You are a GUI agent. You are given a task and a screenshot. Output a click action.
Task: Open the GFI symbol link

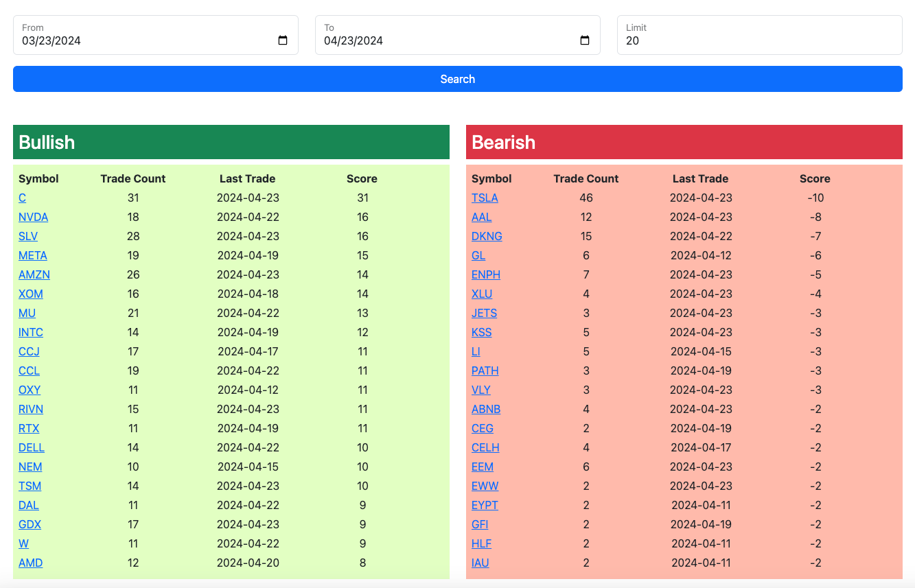tap(480, 524)
